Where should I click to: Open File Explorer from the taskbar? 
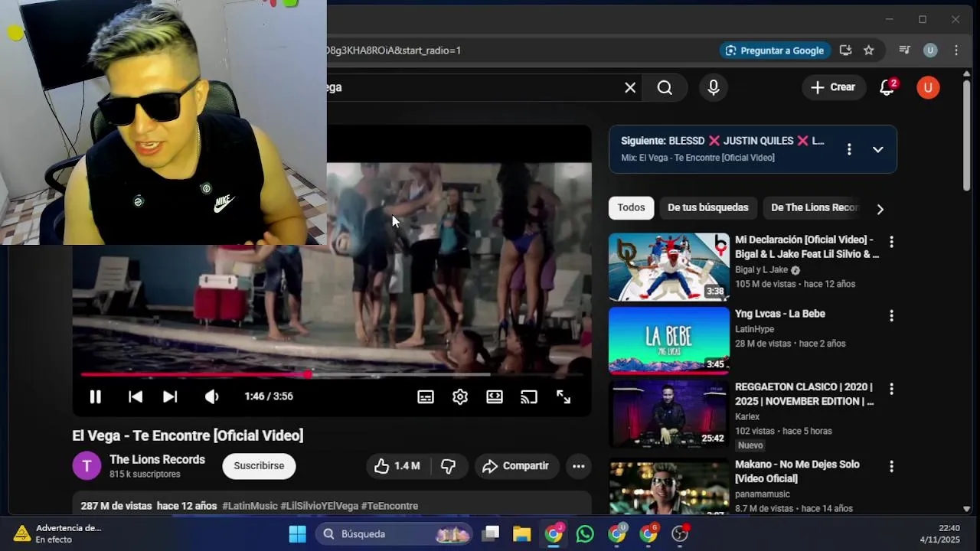coord(522,533)
